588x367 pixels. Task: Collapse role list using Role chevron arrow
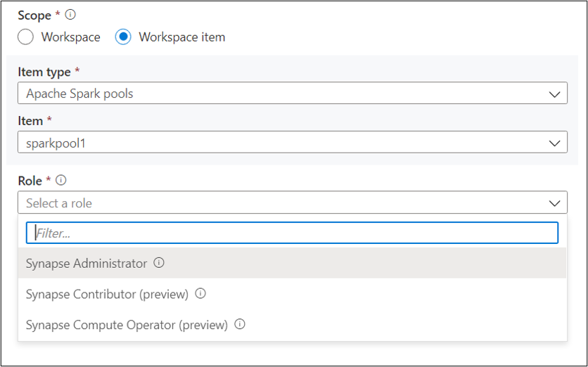555,203
